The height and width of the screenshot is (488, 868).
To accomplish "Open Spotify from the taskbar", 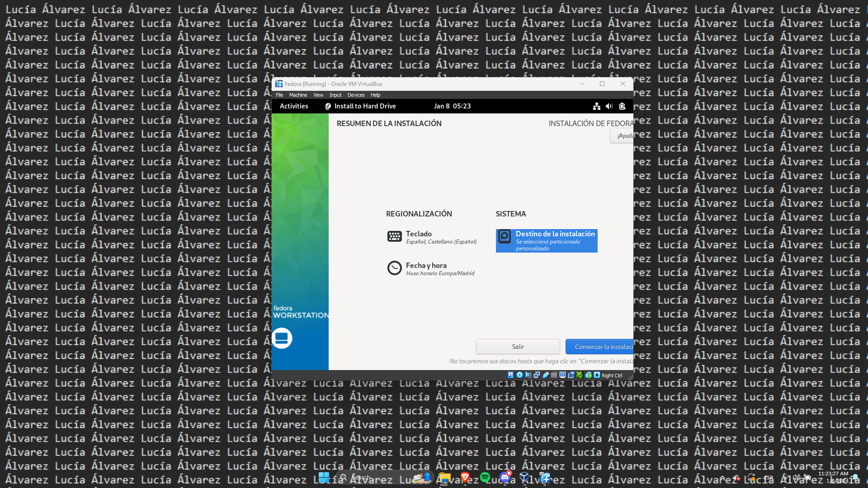I will pyautogui.click(x=485, y=477).
